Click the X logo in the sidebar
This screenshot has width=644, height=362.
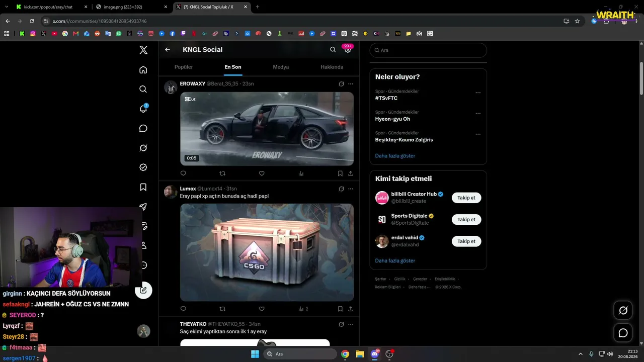143,50
